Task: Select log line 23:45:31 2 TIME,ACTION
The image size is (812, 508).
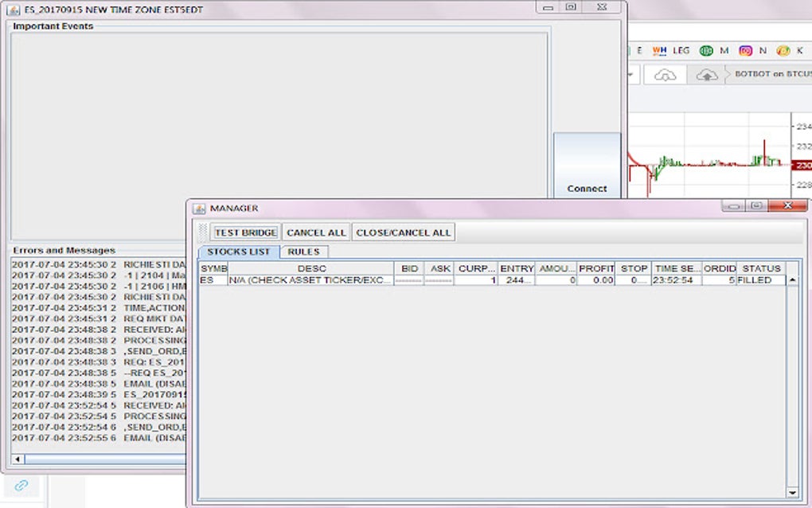Action: click(x=99, y=307)
